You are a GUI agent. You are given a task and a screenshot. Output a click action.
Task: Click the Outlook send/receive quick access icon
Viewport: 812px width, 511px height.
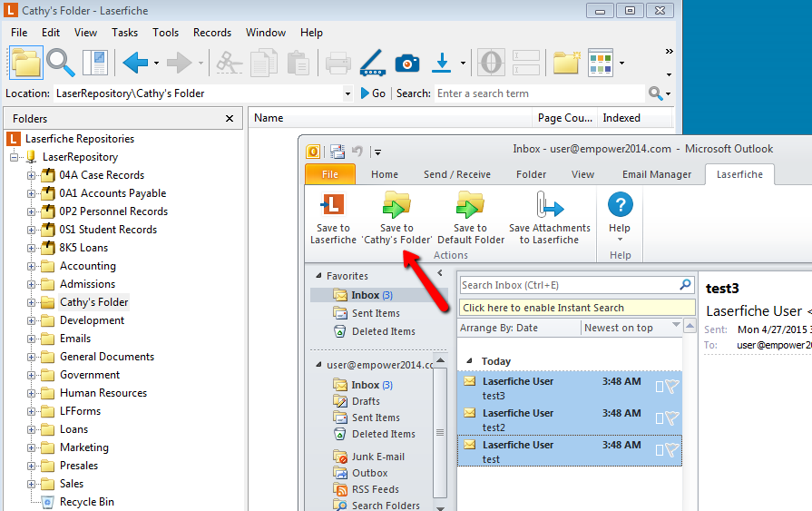coord(338,152)
